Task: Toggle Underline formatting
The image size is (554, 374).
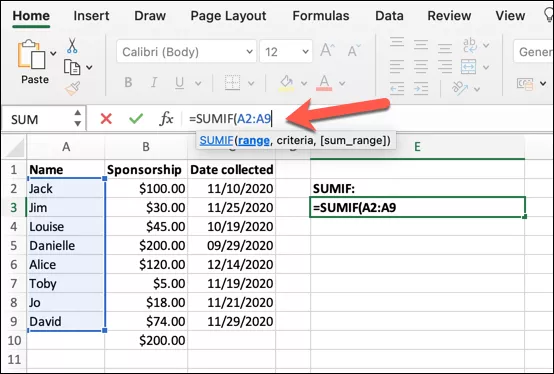Action: click(x=179, y=83)
